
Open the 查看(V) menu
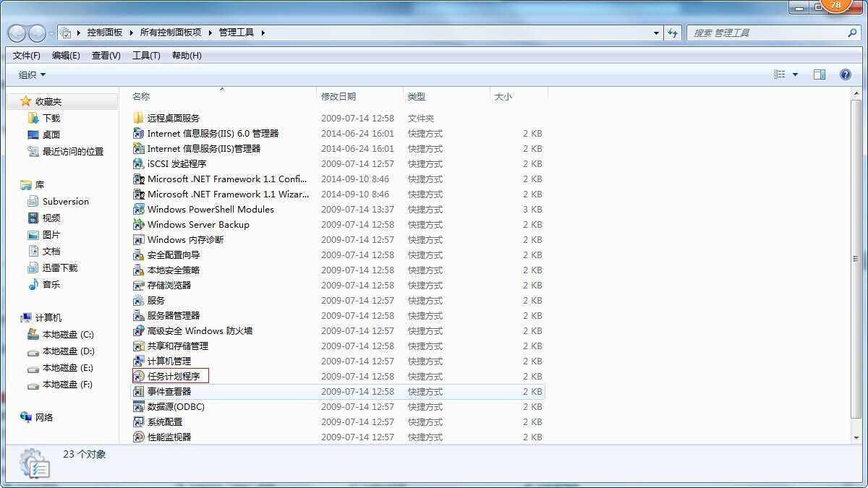coord(106,56)
